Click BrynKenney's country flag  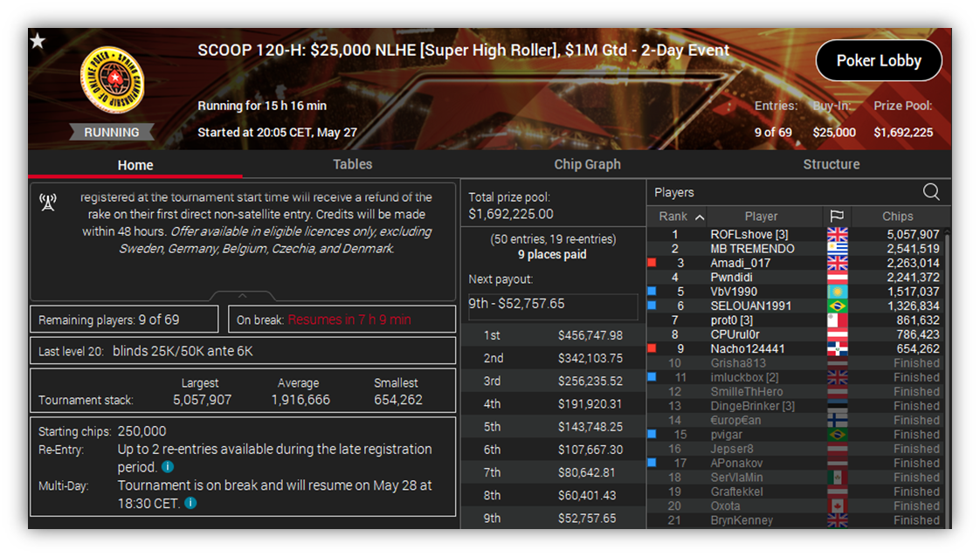tap(837, 520)
